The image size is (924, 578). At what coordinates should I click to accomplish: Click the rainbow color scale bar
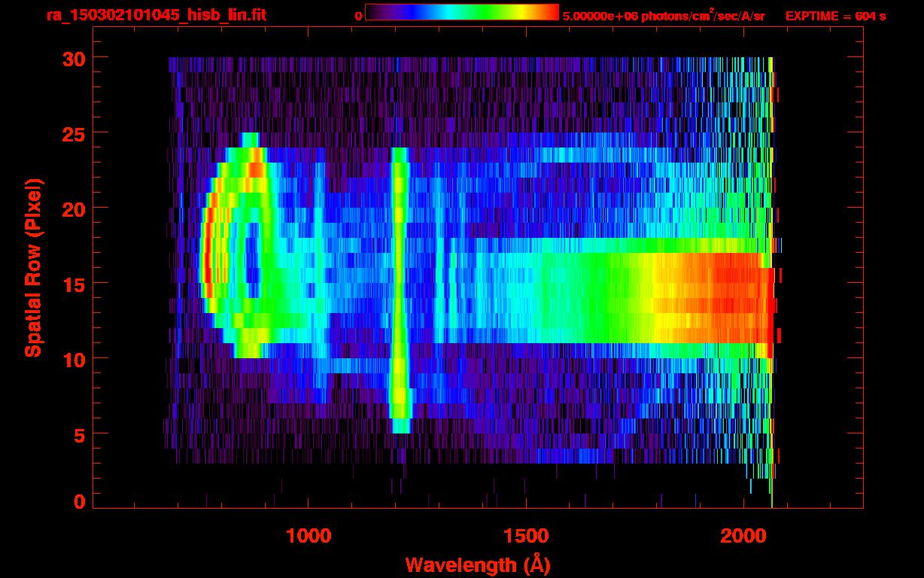click(x=462, y=12)
